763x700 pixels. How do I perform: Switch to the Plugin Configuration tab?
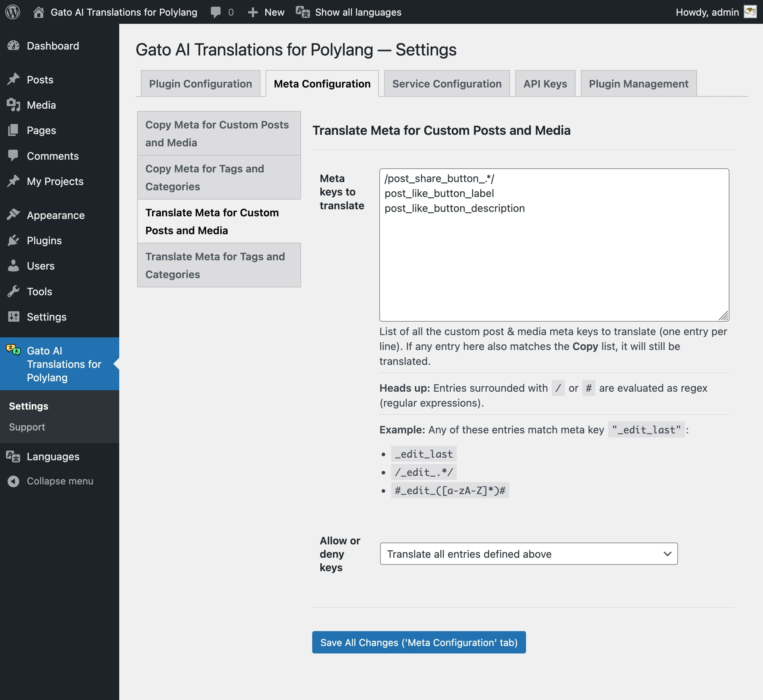[x=200, y=84]
